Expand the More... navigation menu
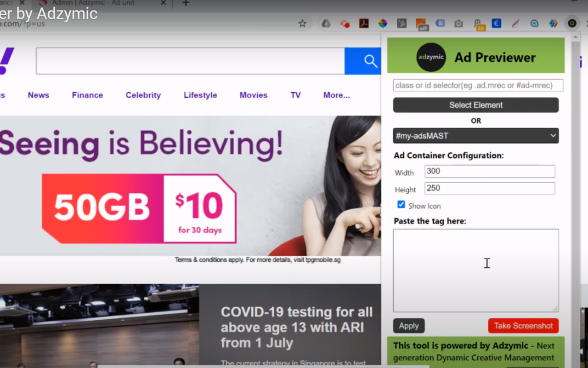The width and height of the screenshot is (588, 368). (336, 95)
